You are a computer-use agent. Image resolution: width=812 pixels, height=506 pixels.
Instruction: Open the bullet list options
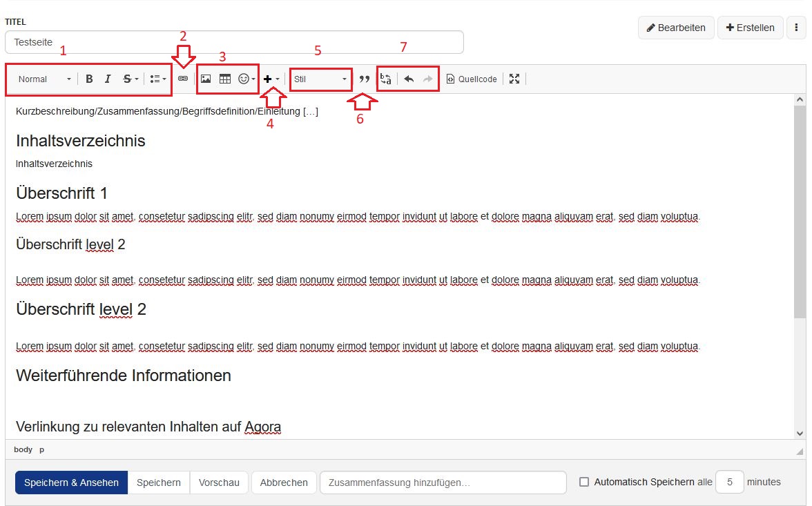point(157,79)
